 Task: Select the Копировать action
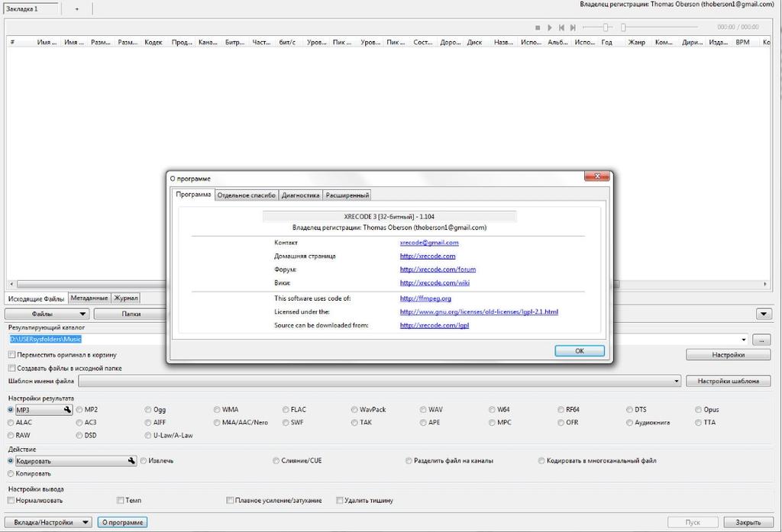(x=29, y=474)
